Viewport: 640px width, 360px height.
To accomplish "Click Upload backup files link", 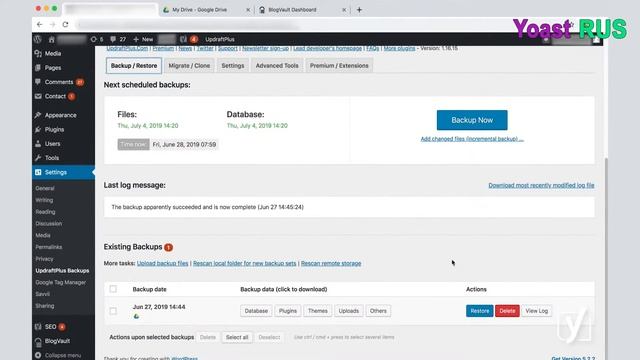I will 162,264.
